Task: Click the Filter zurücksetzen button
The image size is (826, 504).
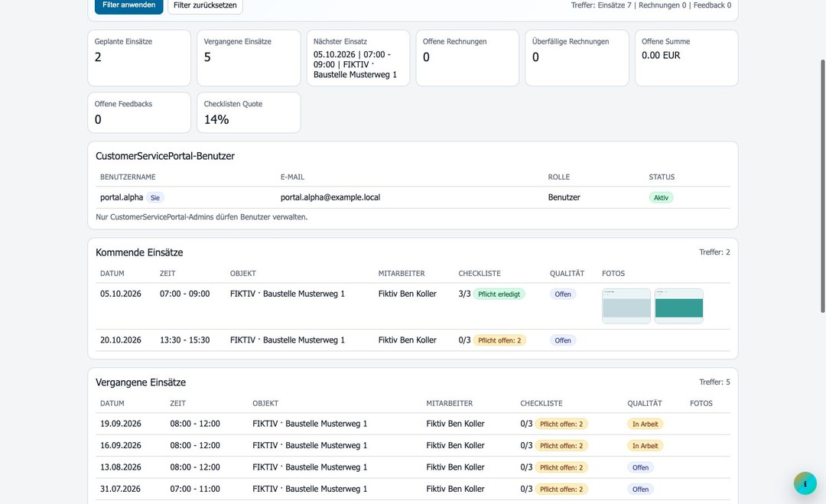Action: pos(205,6)
